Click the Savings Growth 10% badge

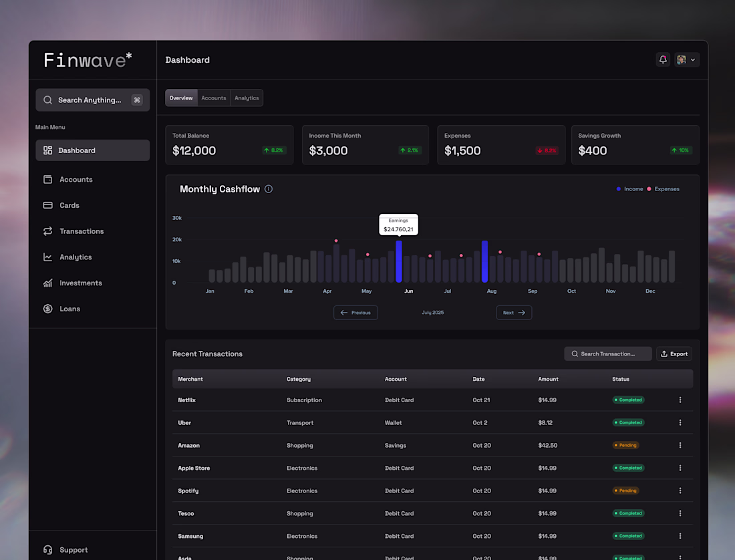point(681,150)
